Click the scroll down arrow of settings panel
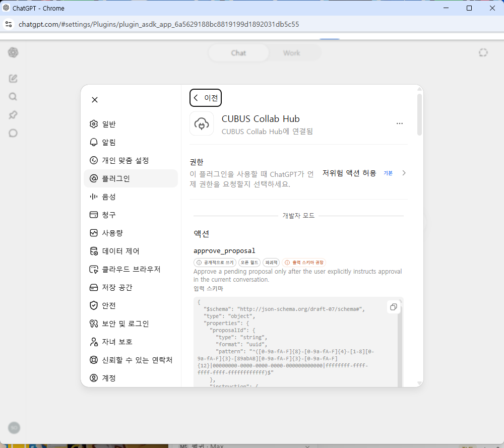Image resolution: width=504 pixels, height=448 pixels. tap(419, 383)
